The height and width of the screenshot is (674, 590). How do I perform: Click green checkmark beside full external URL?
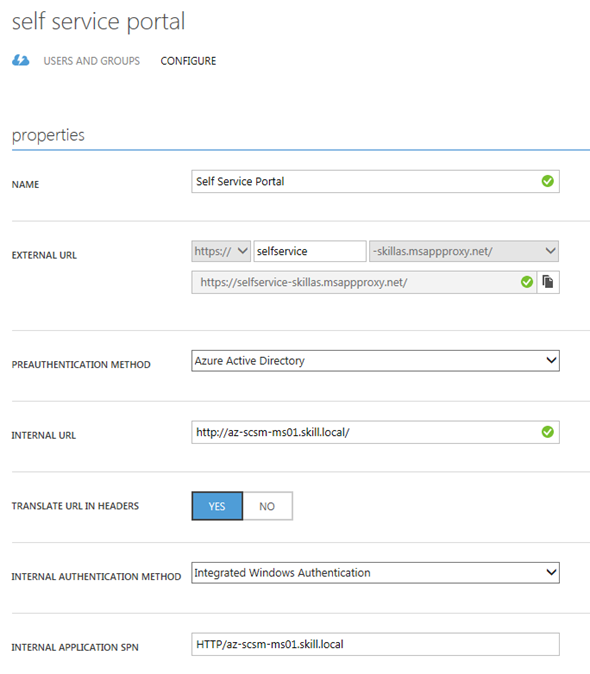527,282
